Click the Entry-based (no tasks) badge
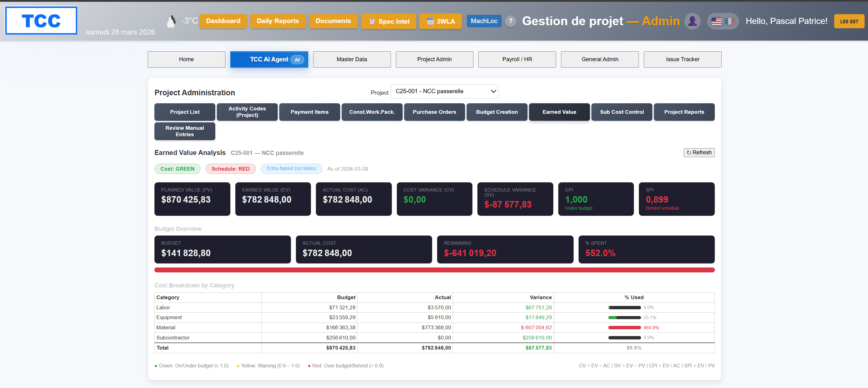The width and height of the screenshot is (868, 388). pyautogui.click(x=291, y=168)
